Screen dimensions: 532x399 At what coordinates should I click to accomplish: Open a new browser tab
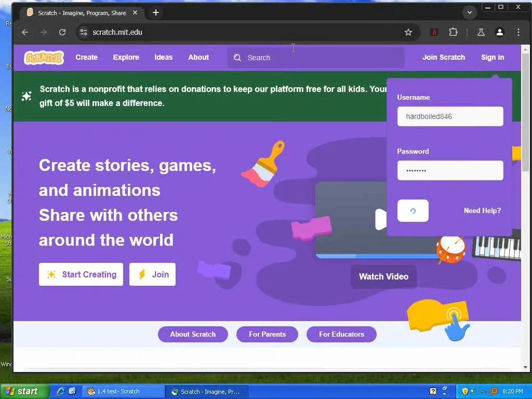[156, 12]
